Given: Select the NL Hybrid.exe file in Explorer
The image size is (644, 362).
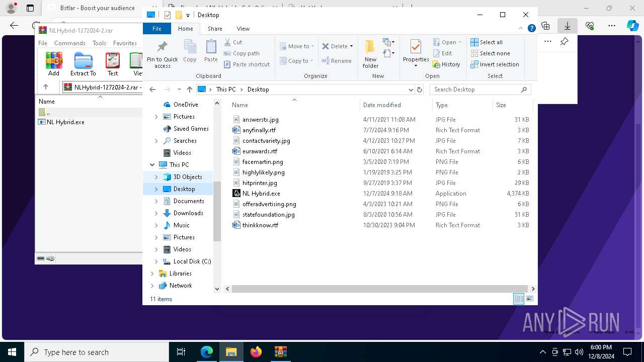Looking at the screenshot, I should 261,194.
